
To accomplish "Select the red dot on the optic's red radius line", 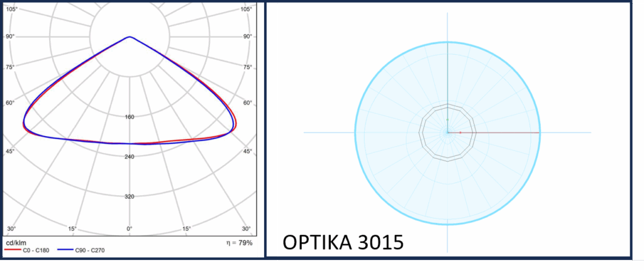I will [460, 133].
